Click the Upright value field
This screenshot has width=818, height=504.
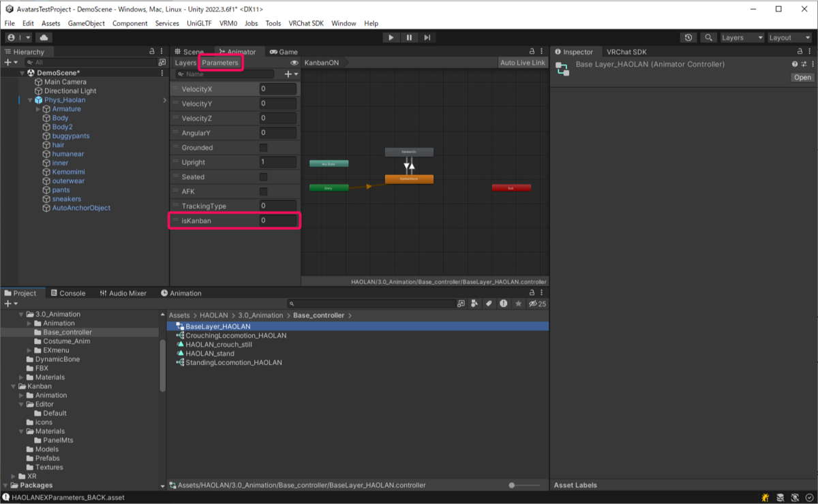click(x=277, y=162)
